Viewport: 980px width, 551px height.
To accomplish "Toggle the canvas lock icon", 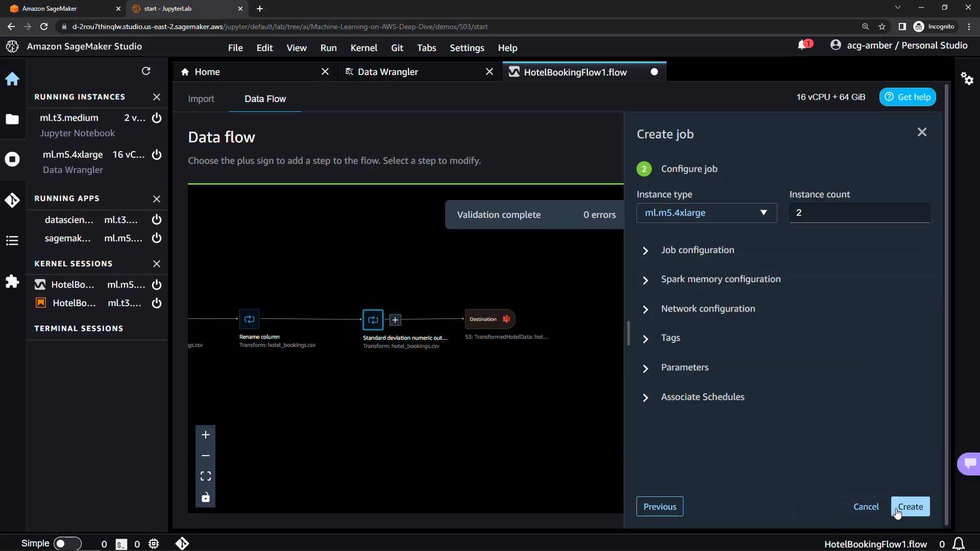I will [206, 497].
